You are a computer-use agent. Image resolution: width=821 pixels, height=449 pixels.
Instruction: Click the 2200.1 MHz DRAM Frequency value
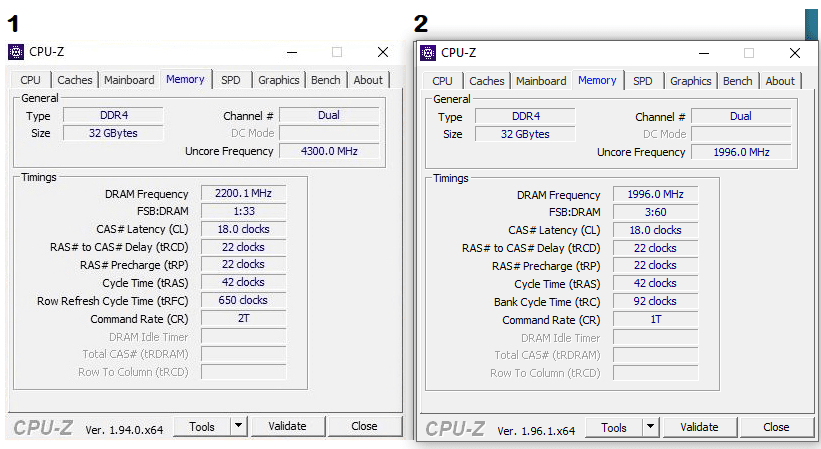243,193
